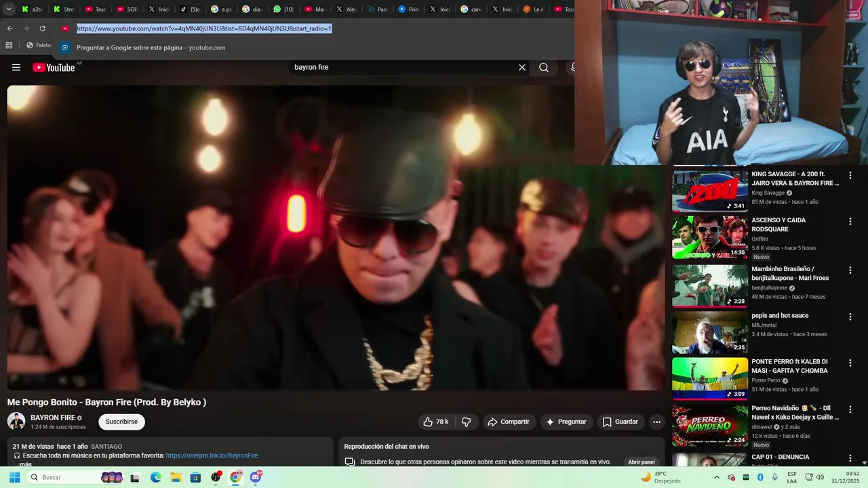Viewport: 868px width, 488px height.
Task: Open options menu for Mambinho Brasileño video
Action: pos(850,270)
